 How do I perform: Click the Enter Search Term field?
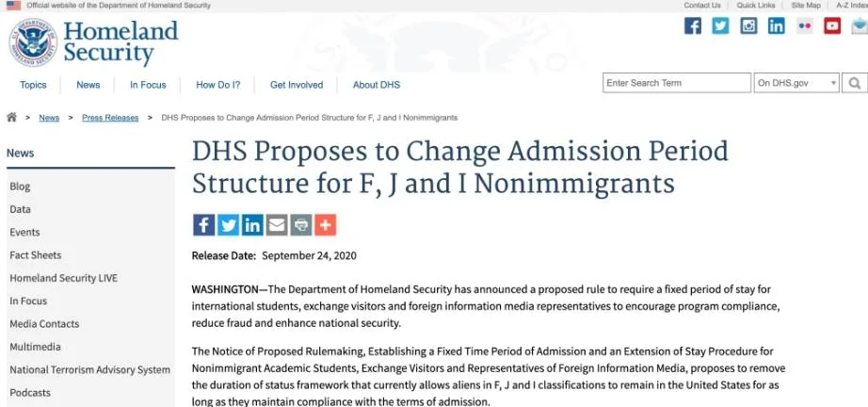[676, 83]
